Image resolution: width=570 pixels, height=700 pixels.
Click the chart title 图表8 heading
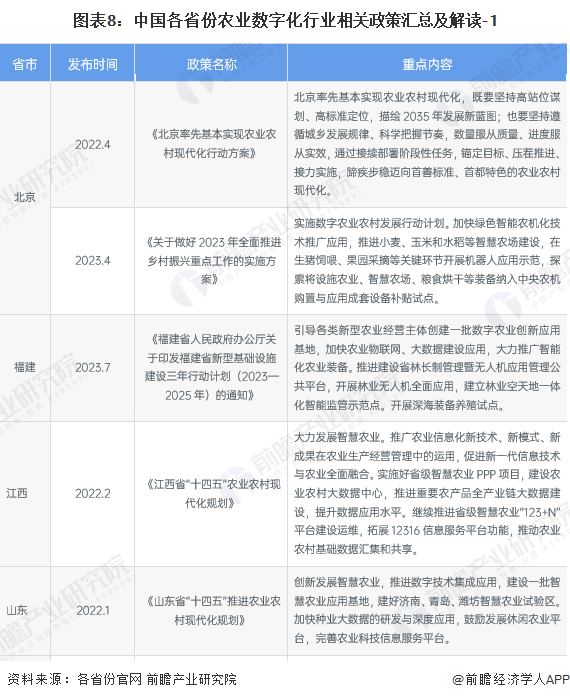pyautogui.click(x=285, y=21)
